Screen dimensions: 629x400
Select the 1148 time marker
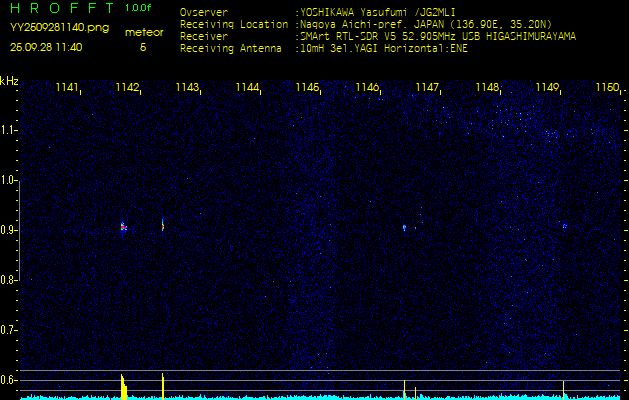click(x=487, y=88)
